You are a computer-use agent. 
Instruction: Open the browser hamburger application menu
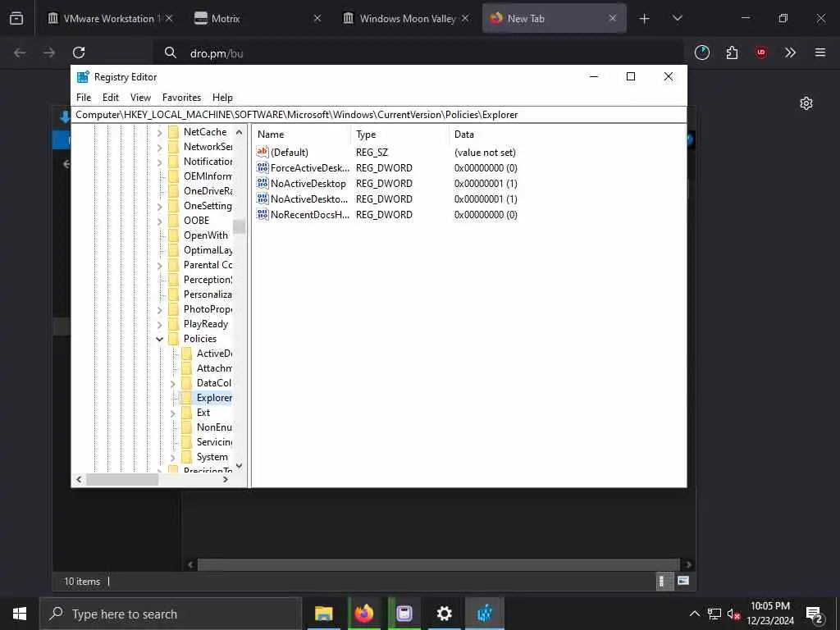pyautogui.click(x=820, y=52)
